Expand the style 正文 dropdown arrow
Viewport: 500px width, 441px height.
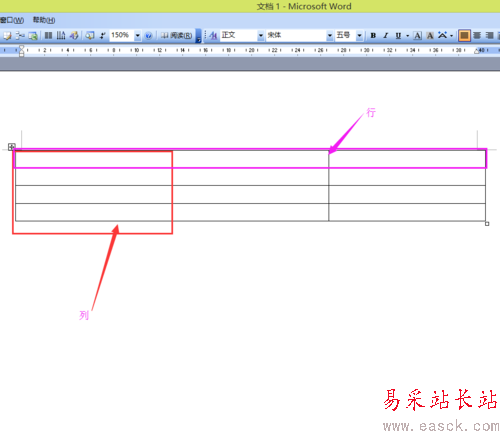point(261,35)
